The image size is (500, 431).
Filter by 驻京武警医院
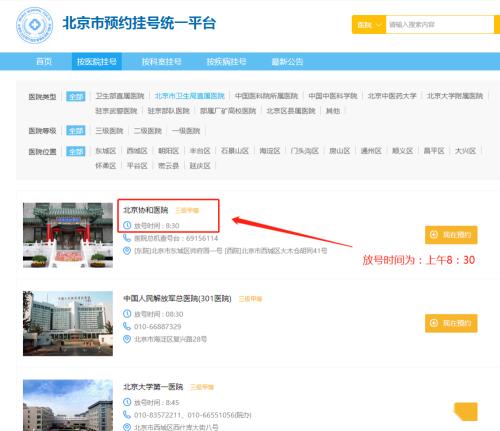tap(116, 111)
